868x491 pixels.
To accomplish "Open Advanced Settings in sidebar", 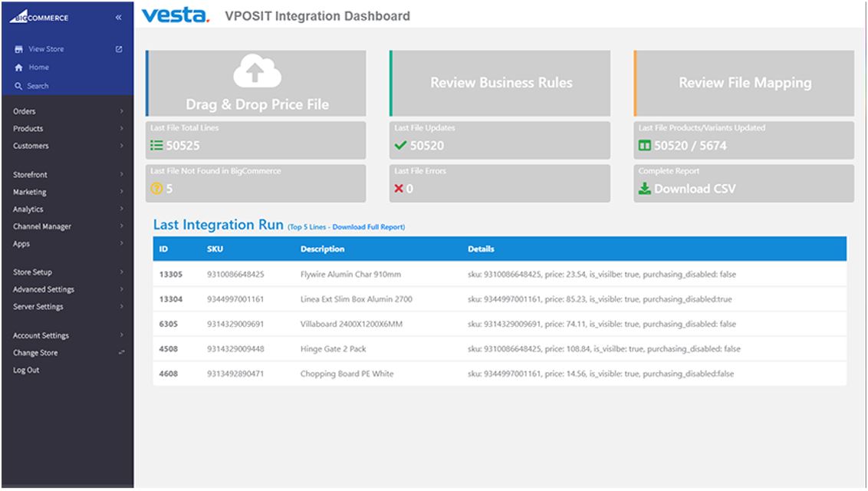I will click(x=44, y=289).
